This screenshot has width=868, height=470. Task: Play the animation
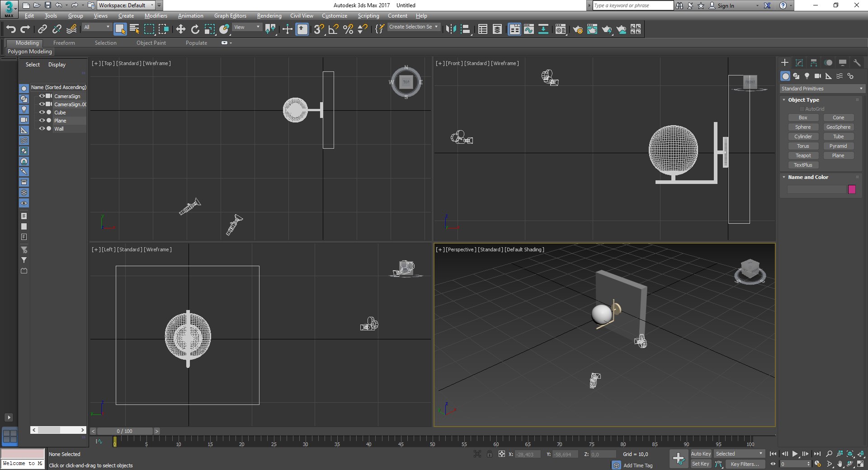(795, 454)
